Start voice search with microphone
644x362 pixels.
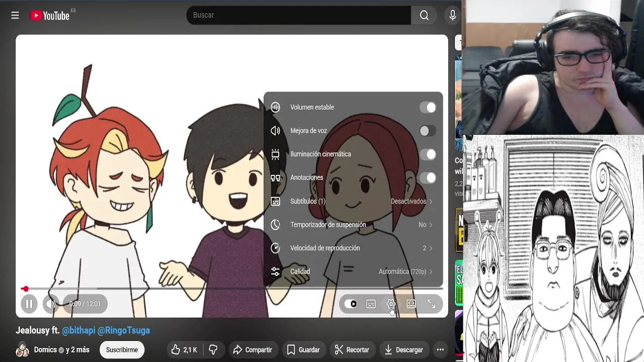tap(453, 16)
